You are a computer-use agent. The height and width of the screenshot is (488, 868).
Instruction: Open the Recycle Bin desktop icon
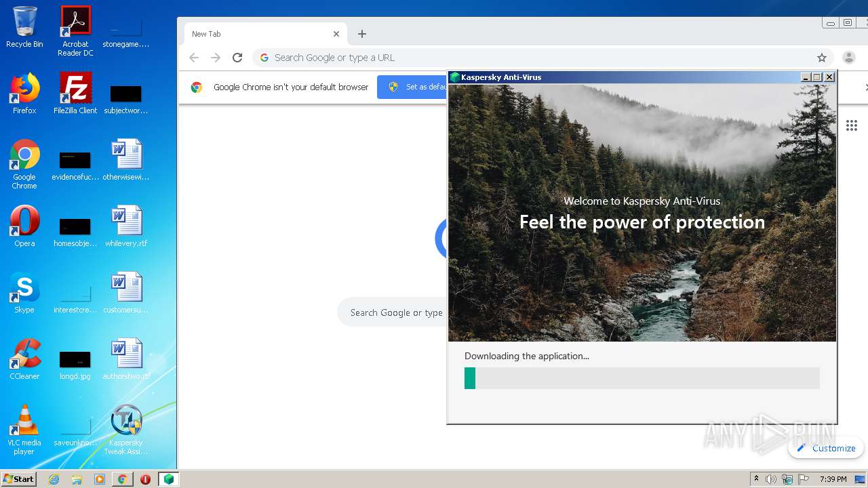24,27
